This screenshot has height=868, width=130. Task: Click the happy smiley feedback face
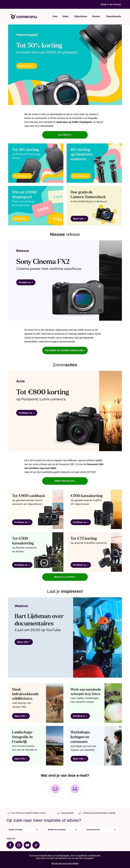pyautogui.click(x=55, y=788)
